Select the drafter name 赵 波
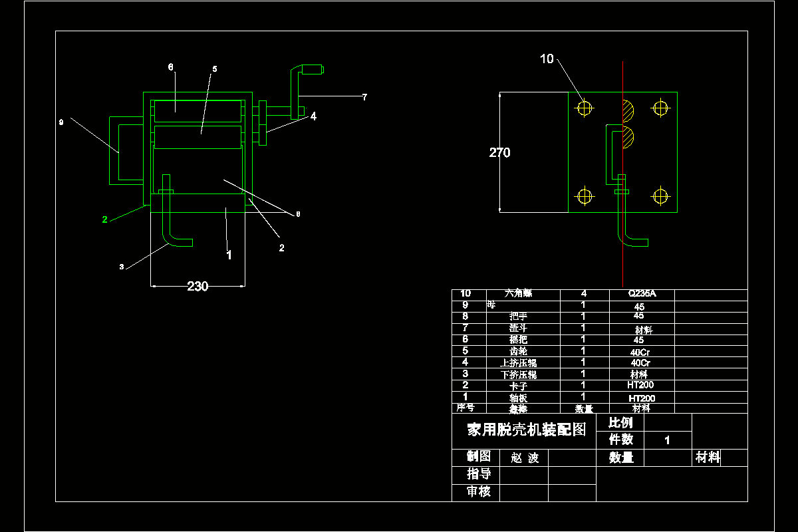 point(525,458)
